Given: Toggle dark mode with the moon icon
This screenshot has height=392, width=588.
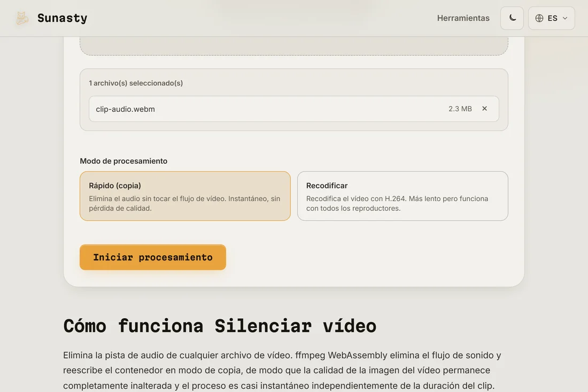Looking at the screenshot, I should point(512,18).
